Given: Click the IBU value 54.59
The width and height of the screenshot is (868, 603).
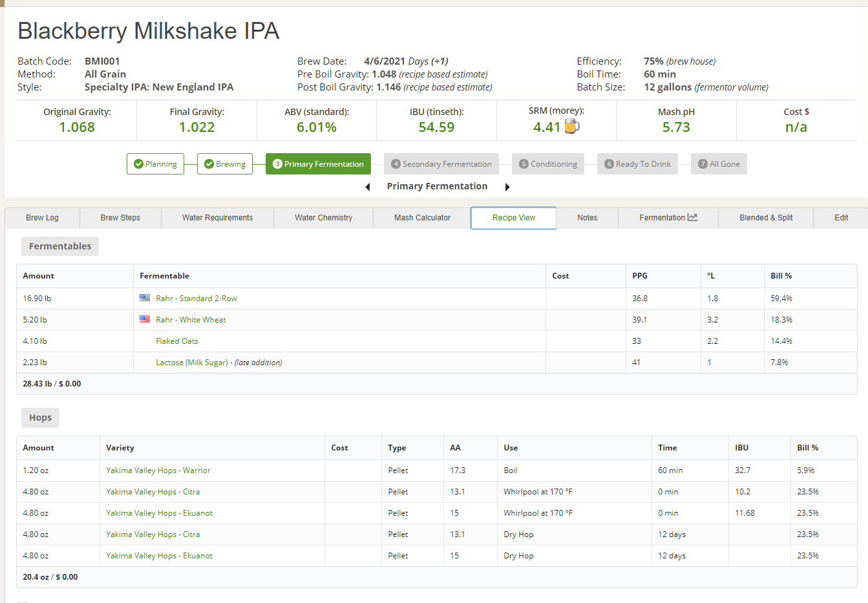Looking at the screenshot, I should click(436, 127).
